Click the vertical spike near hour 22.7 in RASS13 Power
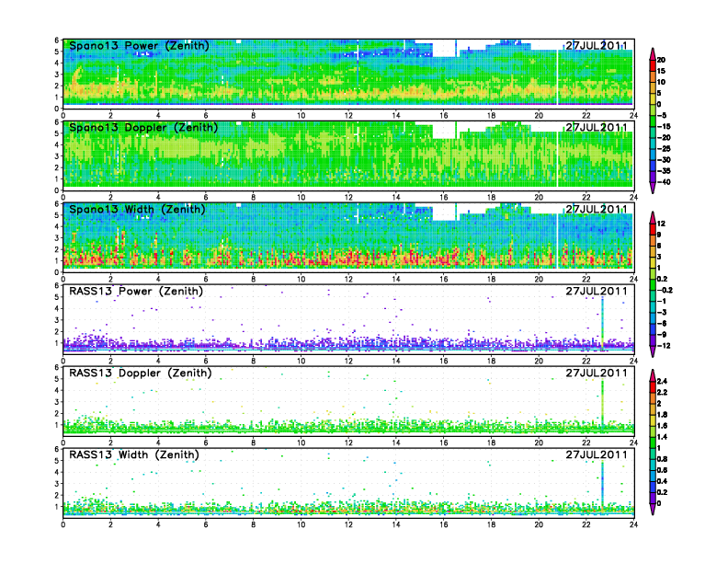The width and height of the screenshot is (728, 563). (602, 323)
